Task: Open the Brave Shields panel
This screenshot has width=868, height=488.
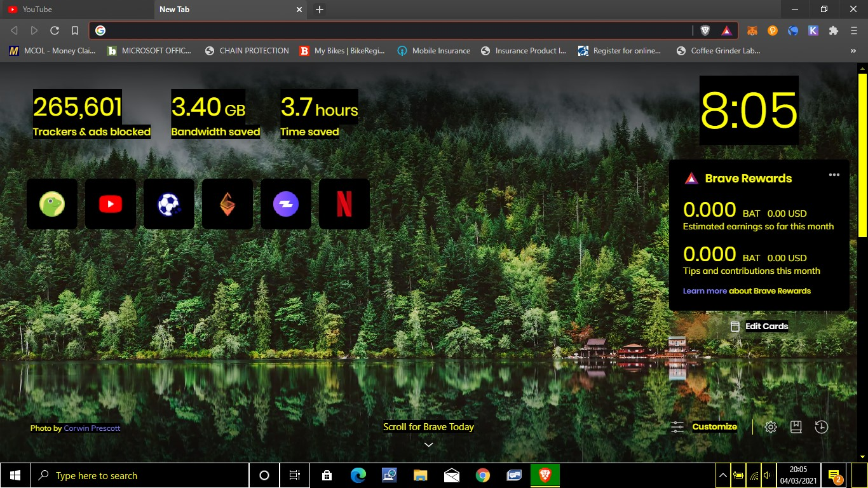Action: (705, 30)
